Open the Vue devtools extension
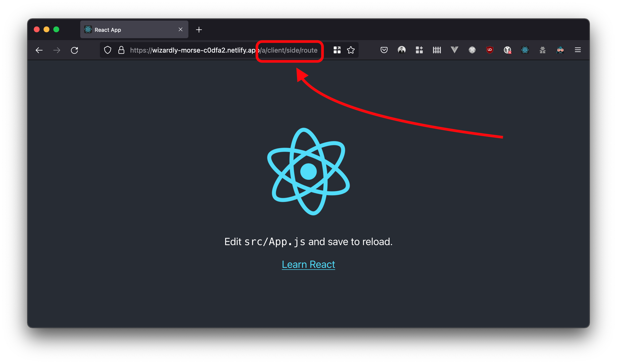617x364 pixels. 454,50
